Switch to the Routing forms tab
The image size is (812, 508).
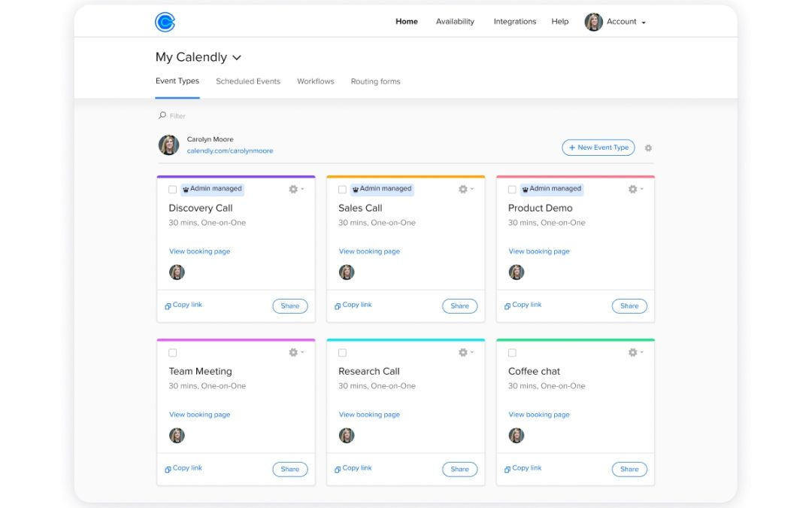coord(375,81)
